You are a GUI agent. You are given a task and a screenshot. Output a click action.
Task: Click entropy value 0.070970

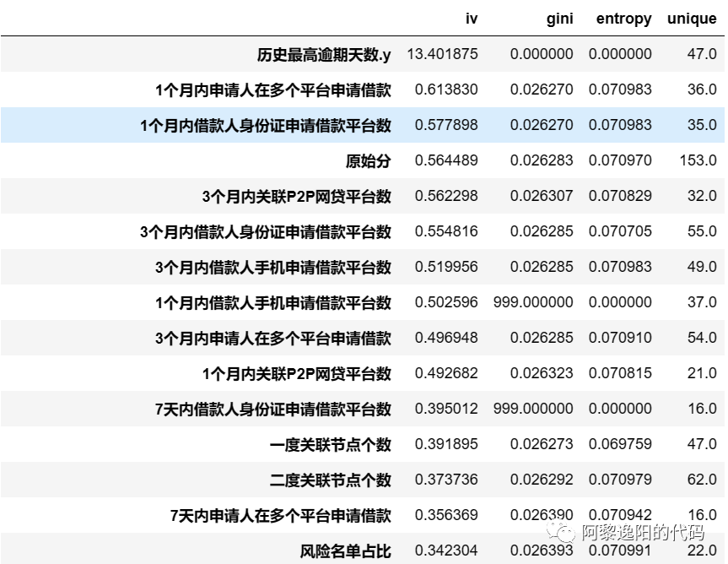click(620, 160)
